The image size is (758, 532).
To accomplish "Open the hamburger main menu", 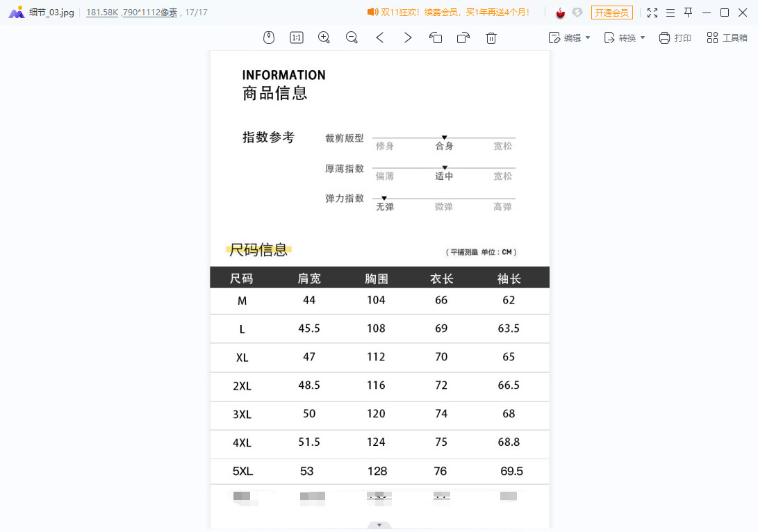I will (x=670, y=13).
